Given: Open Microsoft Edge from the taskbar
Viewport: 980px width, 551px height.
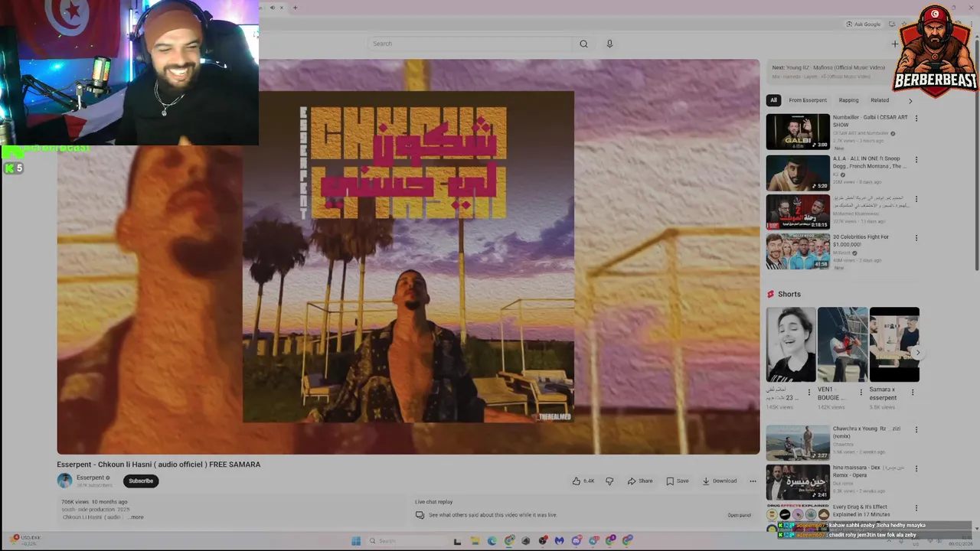Looking at the screenshot, I should click(492, 541).
